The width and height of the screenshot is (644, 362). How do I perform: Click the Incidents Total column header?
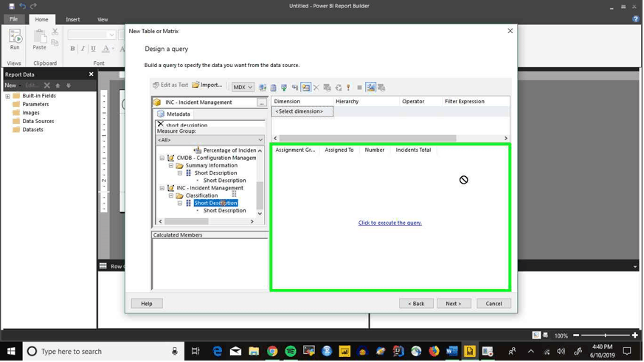click(413, 150)
